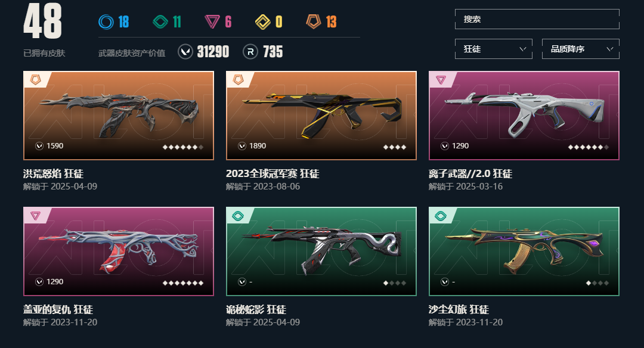Image resolution: width=644 pixels, height=348 pixels.
Task: Click the 搜索 search input field
Action: tap(537, 19)
